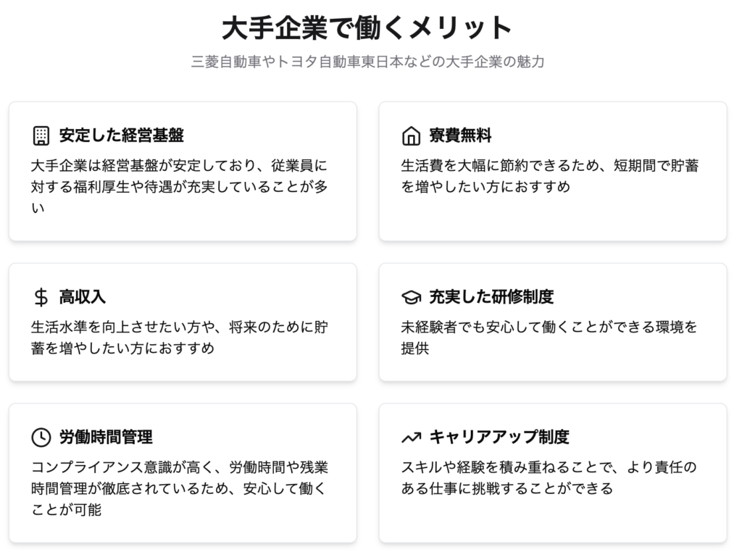Viewport: 742px width, 560px height.
Task: Click the subtitle mentioning 三菱自動車 and トヨタ
Action: (x=367, y=62)
